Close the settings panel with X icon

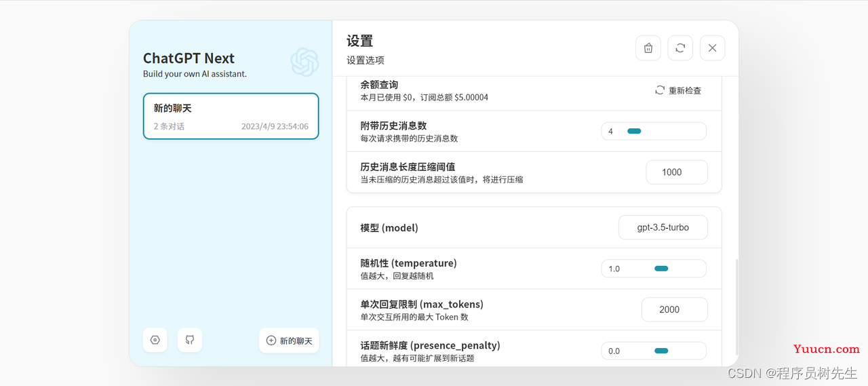[x=712, y=48]
